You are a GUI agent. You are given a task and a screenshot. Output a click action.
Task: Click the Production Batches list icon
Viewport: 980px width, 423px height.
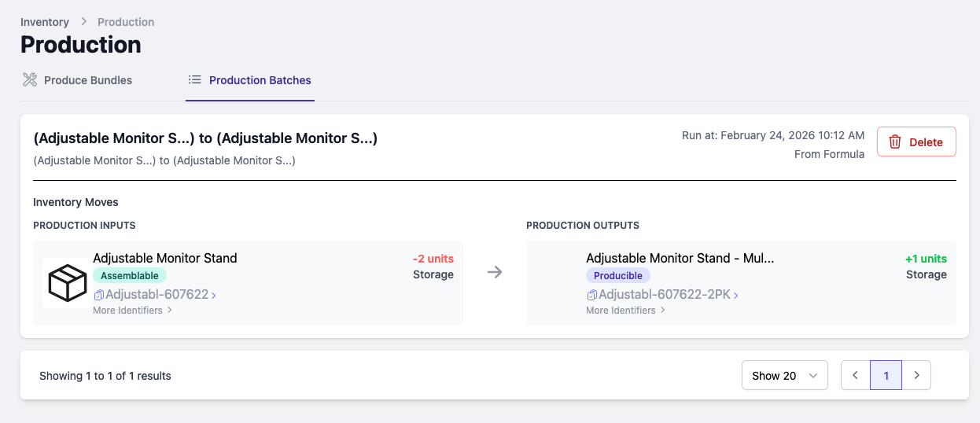(x=195, y=79)
